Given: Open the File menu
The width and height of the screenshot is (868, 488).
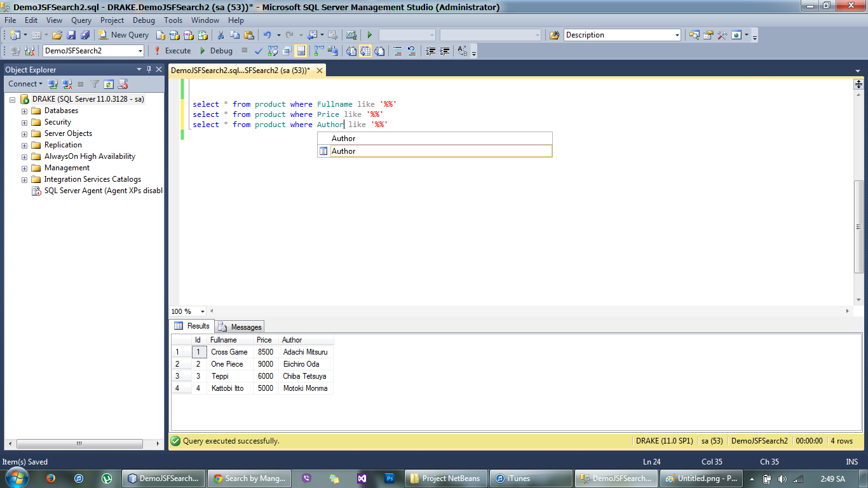Looking at the screenshot, I should click(10, 20).
